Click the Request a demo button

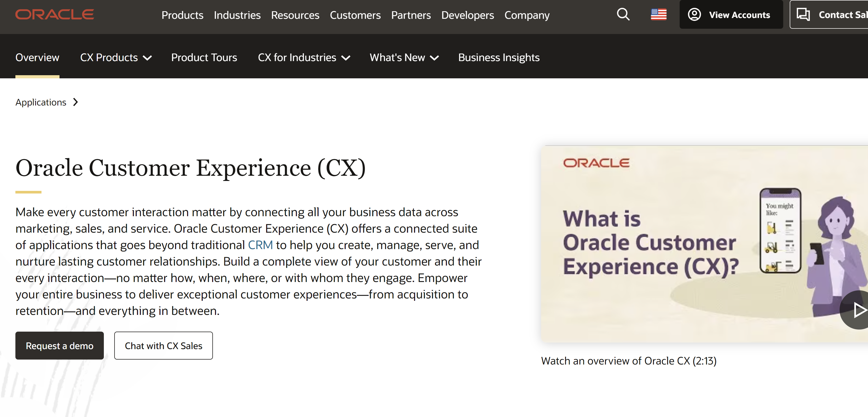[60, 345]
